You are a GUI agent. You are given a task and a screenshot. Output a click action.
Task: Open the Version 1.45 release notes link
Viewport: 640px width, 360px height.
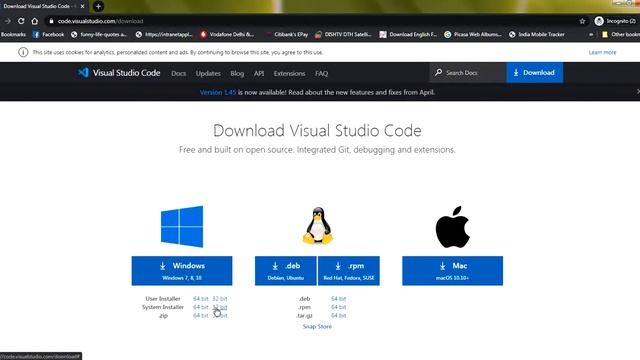point(218,92)
